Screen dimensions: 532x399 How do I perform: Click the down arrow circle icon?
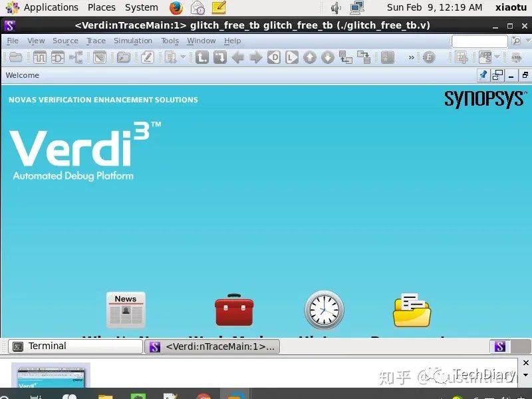pos(328,57)
